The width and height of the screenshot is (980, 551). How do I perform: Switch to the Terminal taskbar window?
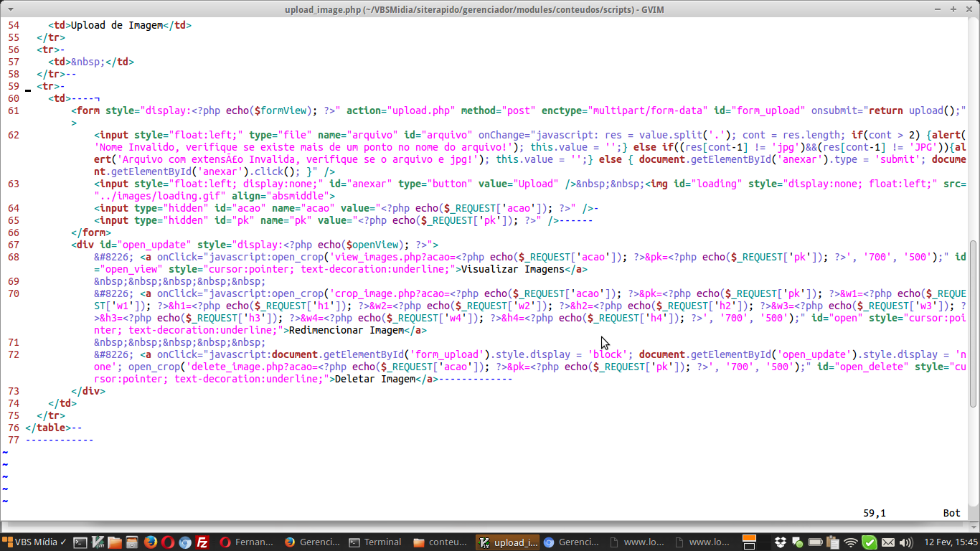pos(377,542)
